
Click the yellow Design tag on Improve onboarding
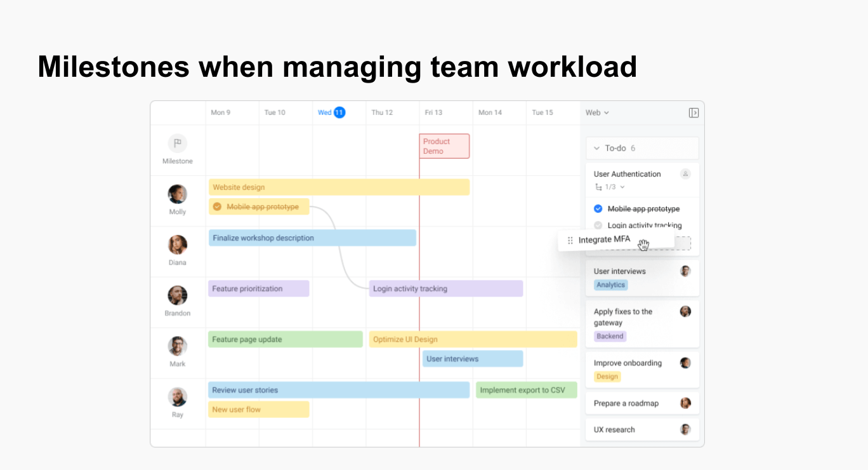pos(607,377)
